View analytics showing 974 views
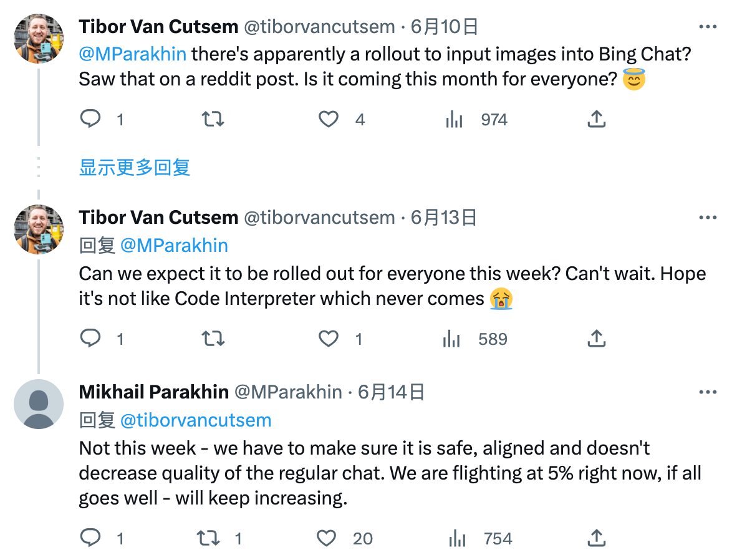The height and width of the screenshot is (560, 732). point(454,119)
